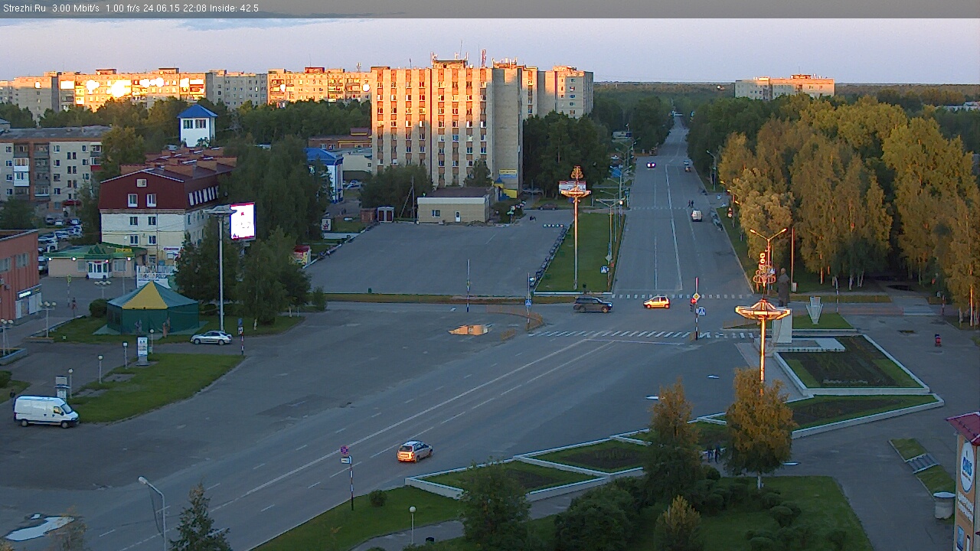980x551 pixels.
Task: Click the Strezhi.Ru overlay text
Action: 24,8
